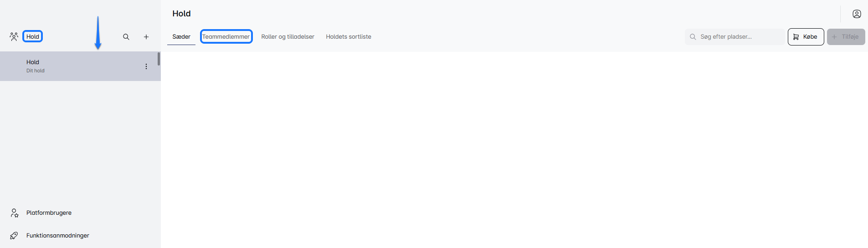Click the Funktionsanmodninger rocket icon
The width and height of the screenshot is (868, 248).
tap(14, 236)
